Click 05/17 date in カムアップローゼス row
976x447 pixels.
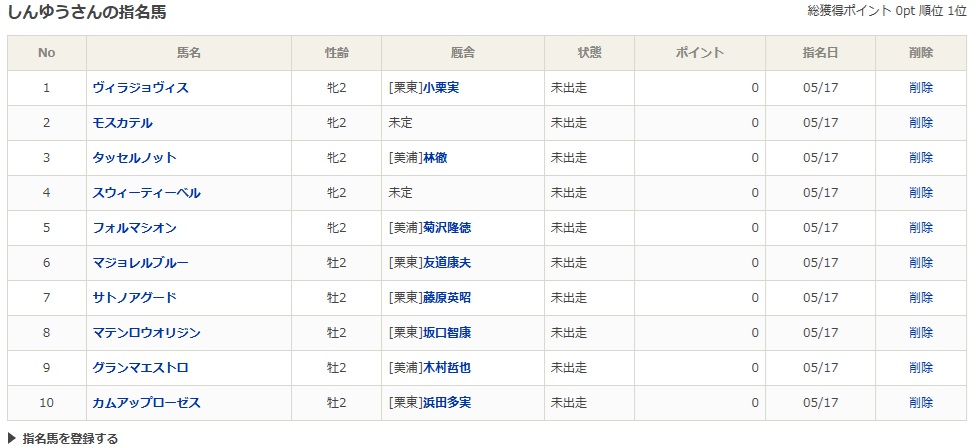click(x=820, y=403)
